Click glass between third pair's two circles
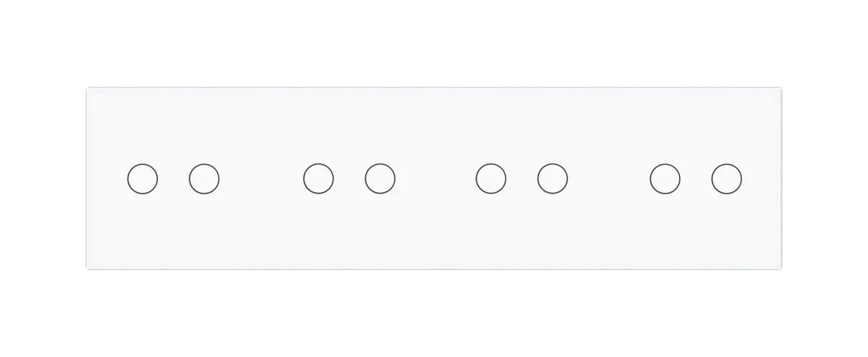 522,178
